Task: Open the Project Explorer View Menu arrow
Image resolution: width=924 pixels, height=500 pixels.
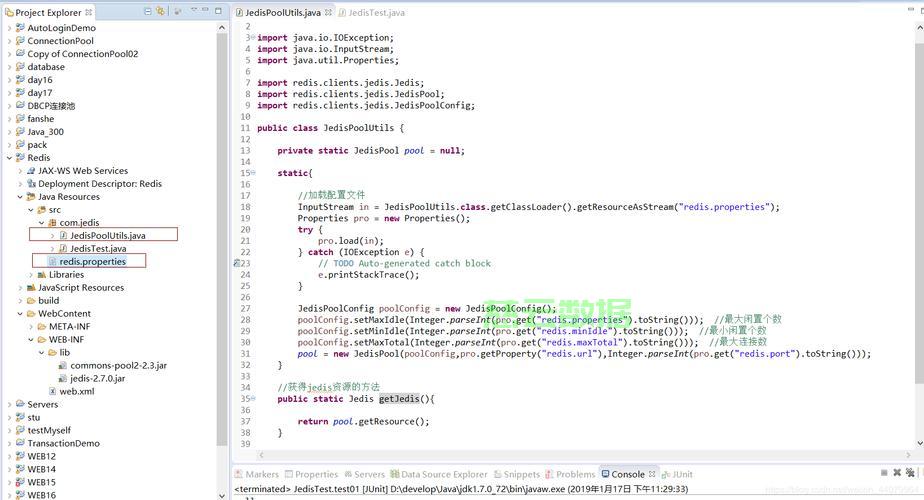Action: point(193,11)
